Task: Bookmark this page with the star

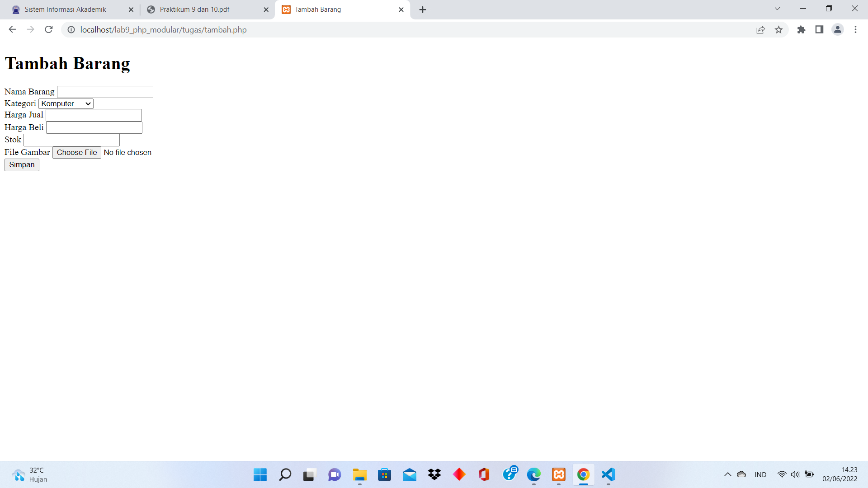Action: coord(778,29)
